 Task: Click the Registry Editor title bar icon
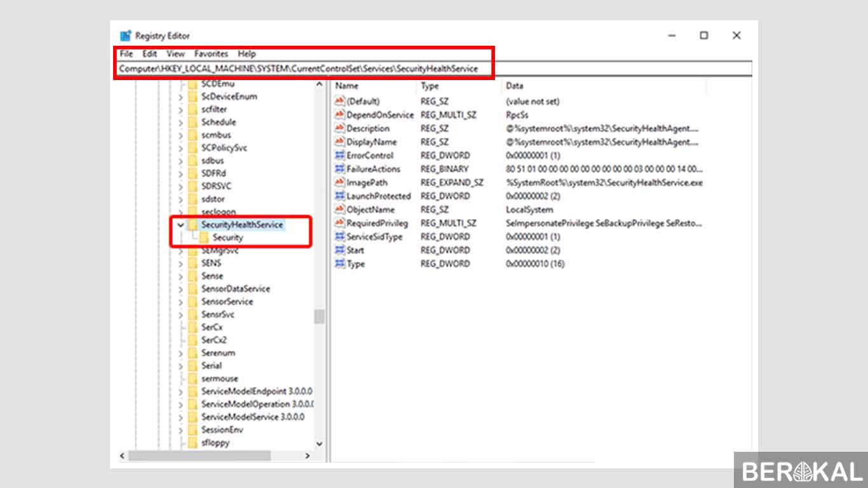(126, 36)
